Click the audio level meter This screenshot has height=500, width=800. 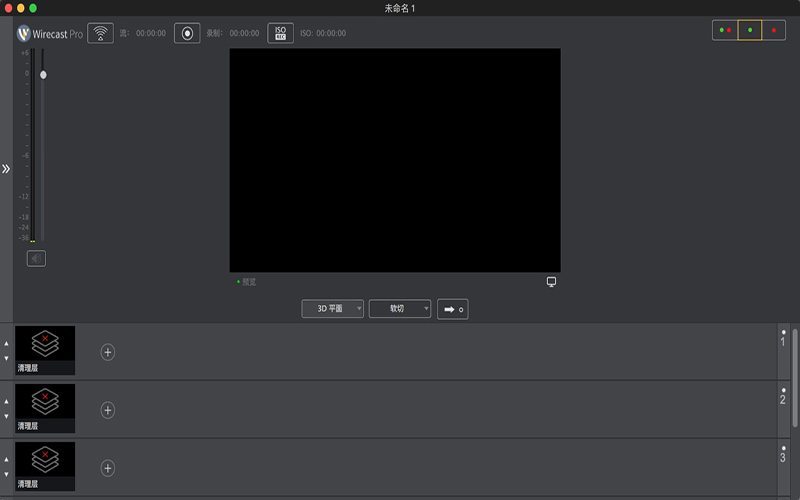pyautogui.click(x=33, y=145)
